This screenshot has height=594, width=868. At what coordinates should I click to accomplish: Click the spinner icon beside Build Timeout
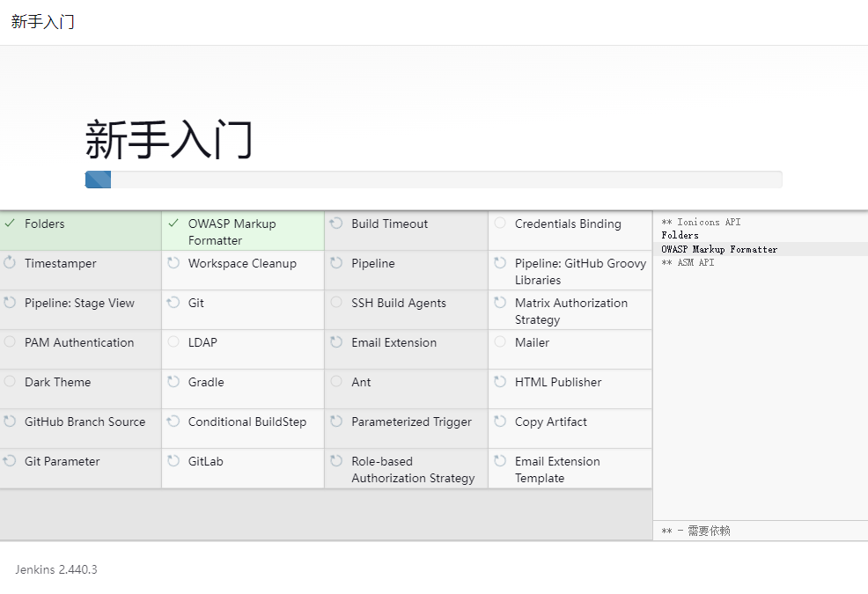coord(336,224)
